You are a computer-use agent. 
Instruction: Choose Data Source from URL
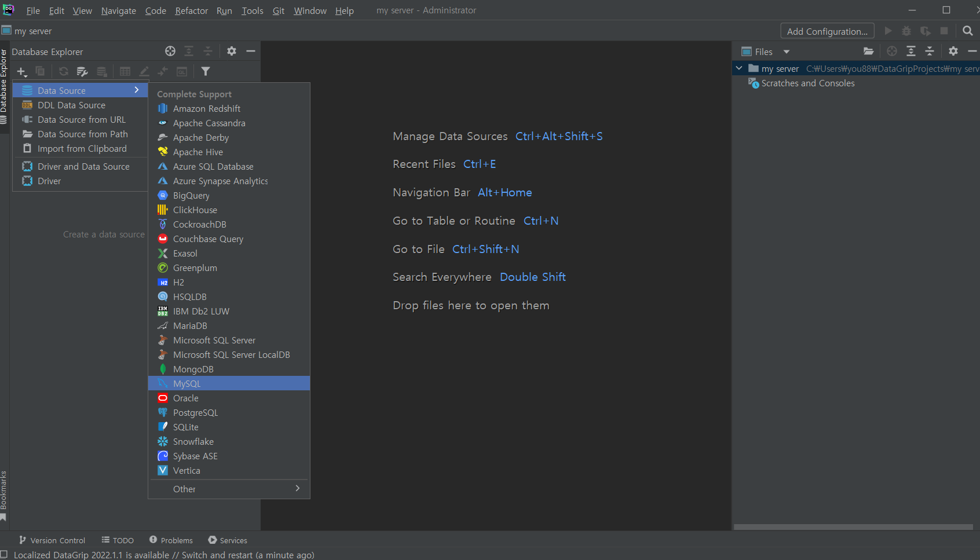[x=81, y=119]
